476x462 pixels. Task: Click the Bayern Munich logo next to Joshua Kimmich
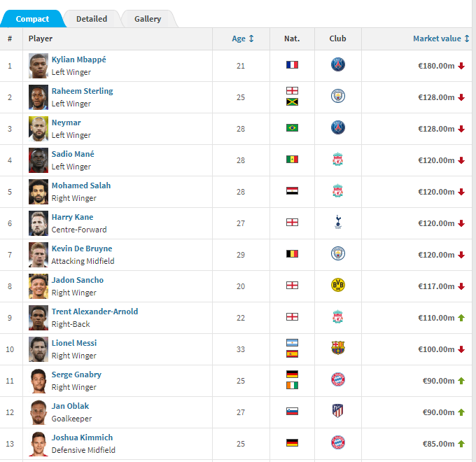pos(338,442)
